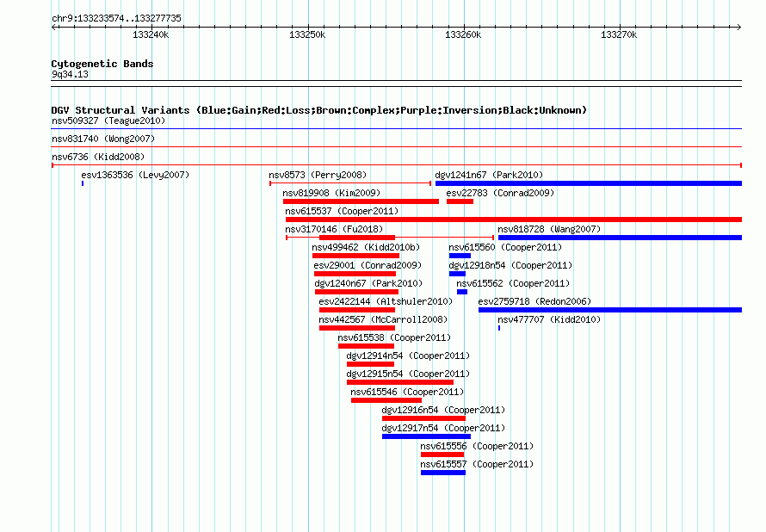The image size is (766, 532).
Task: Click the dgv1241n67 (Park2010) label
Action: pyautogui.click(x=489, y=175)
